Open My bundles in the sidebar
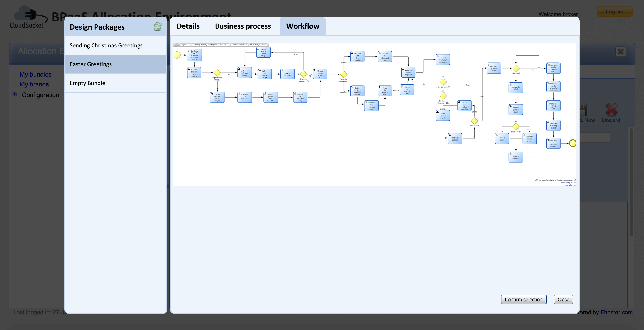This screenshot has width=644, height=330. [x=36, y=74]
